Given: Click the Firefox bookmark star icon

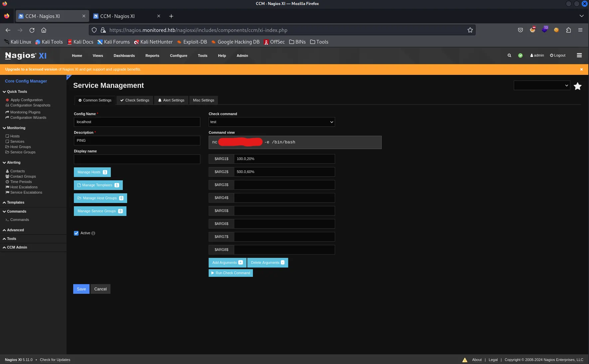Looking at the screenshot, I should [470, 30].
